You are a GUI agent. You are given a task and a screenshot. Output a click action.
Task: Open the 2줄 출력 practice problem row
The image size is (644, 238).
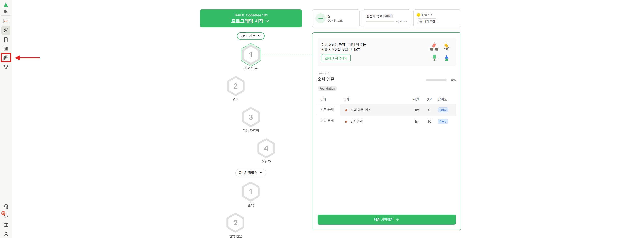click(357, 121)
